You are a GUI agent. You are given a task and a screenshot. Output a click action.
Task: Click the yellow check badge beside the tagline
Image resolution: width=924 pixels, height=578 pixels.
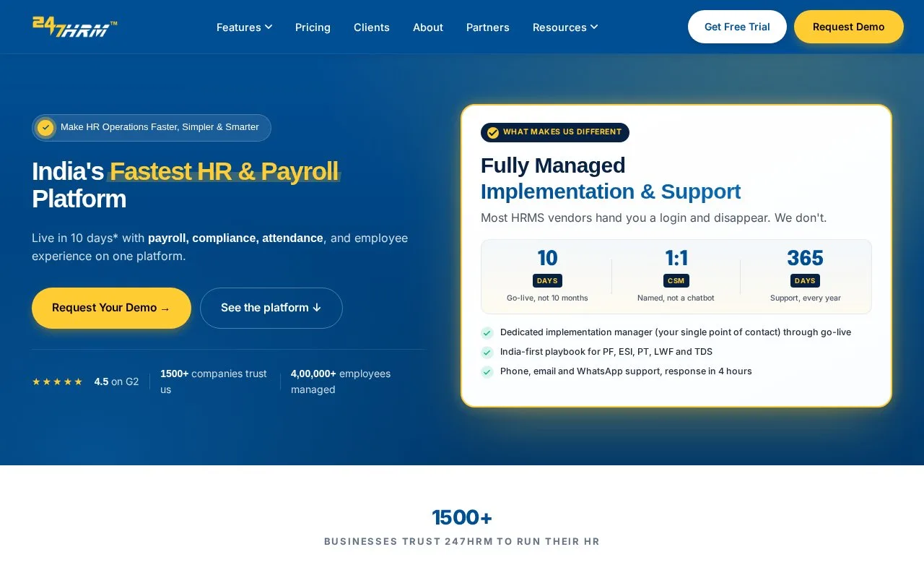pyautogui.click(x=45, y=128)
